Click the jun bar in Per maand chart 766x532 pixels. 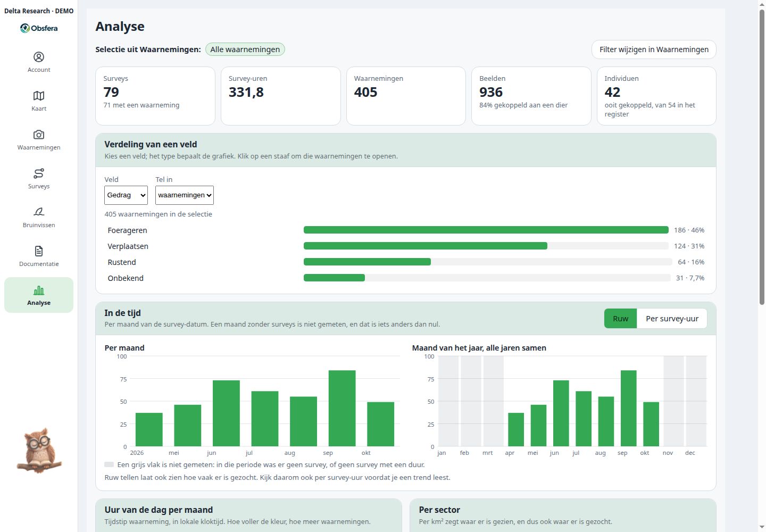pyautogui.click(x=226, y=413)
